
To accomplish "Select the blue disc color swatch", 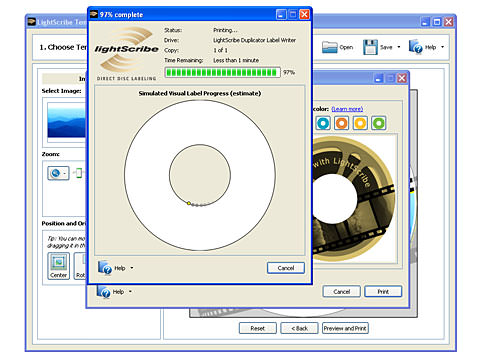I will point(323,123).
